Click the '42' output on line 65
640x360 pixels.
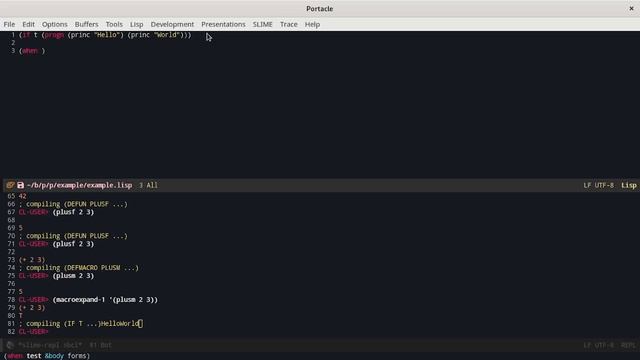(22, 196)
